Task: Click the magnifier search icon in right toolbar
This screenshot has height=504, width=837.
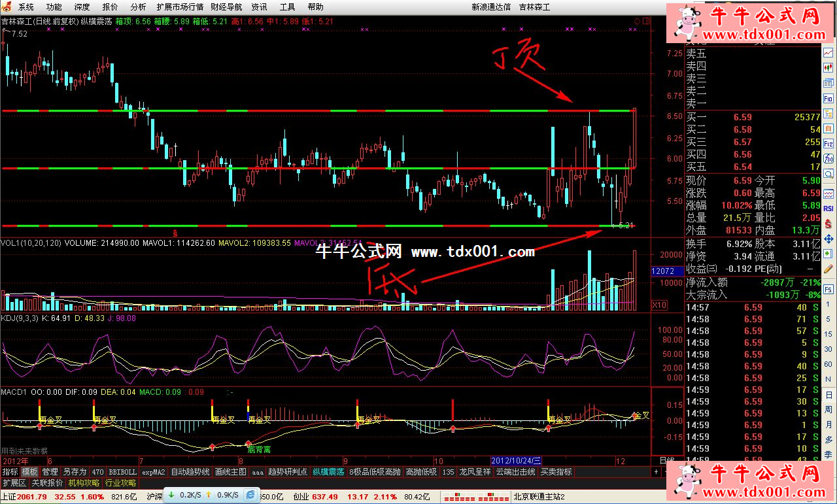Action: 828,174
